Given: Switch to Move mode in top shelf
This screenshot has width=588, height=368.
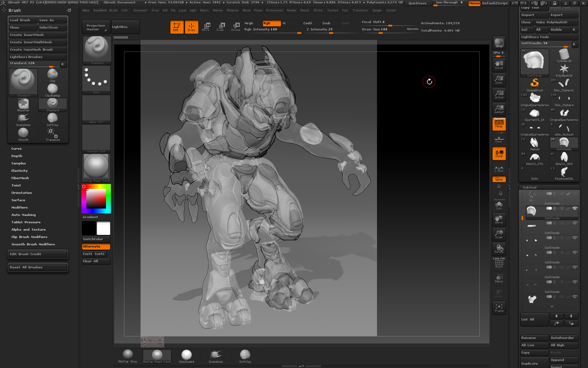Looking at the screenshot, I should click(206, 27).
